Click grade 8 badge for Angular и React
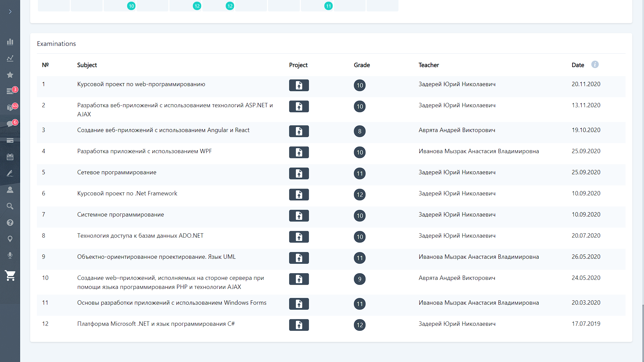This screenshot has height=362, width=644. tap(360, 131)
